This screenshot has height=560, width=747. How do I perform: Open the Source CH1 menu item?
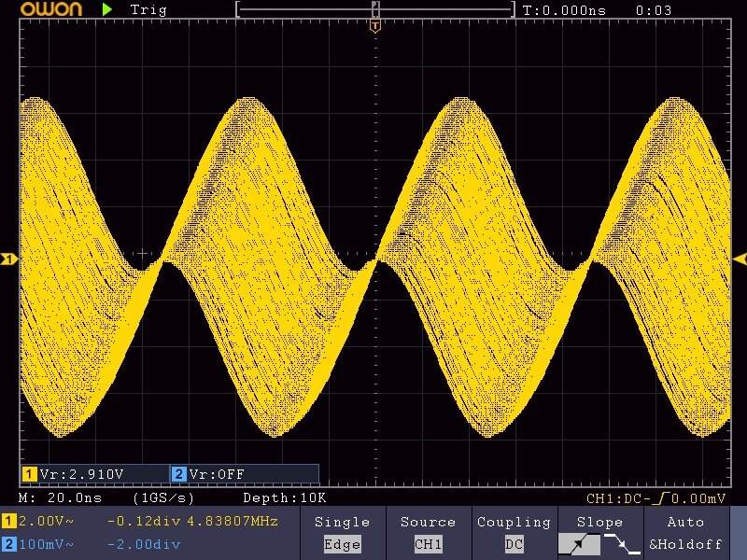click(x=429, y=533)
